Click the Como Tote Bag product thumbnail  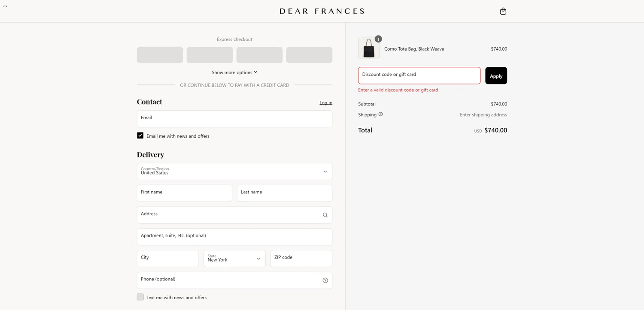[x=369, y=48]
